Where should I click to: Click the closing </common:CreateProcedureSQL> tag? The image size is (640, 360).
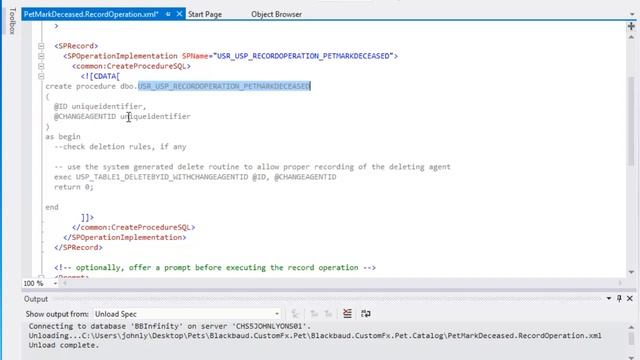tap(133, 227)
